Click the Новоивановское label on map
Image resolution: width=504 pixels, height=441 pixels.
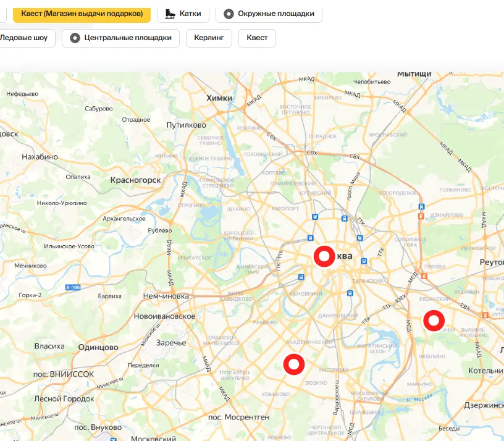point(164,316)
